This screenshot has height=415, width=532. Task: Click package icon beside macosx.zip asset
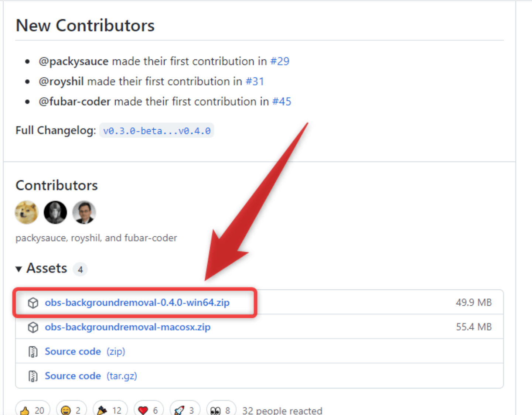[33, 327]
